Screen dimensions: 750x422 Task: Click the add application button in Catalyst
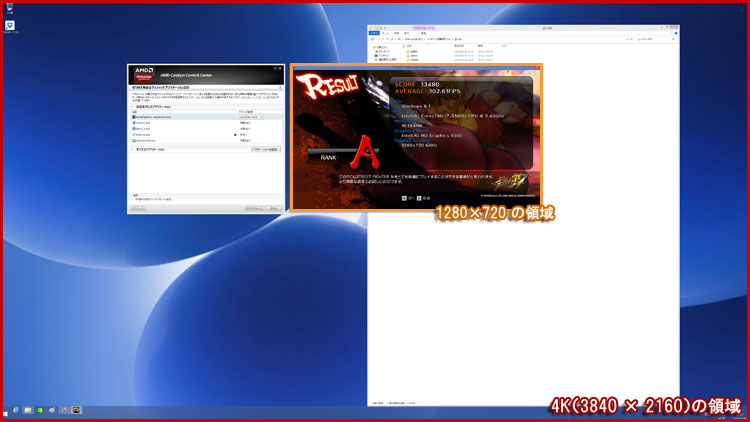pos(265,149)
